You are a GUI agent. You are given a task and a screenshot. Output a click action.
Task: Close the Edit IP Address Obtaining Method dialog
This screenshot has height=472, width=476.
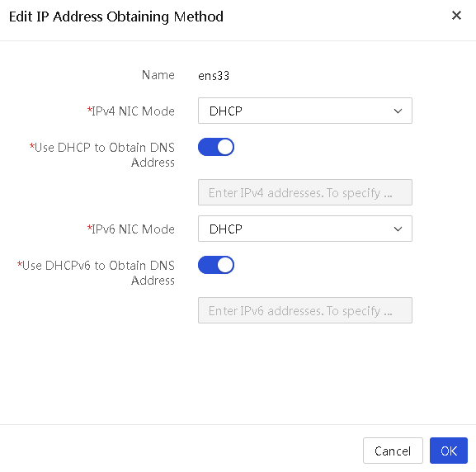coord(456,16)
